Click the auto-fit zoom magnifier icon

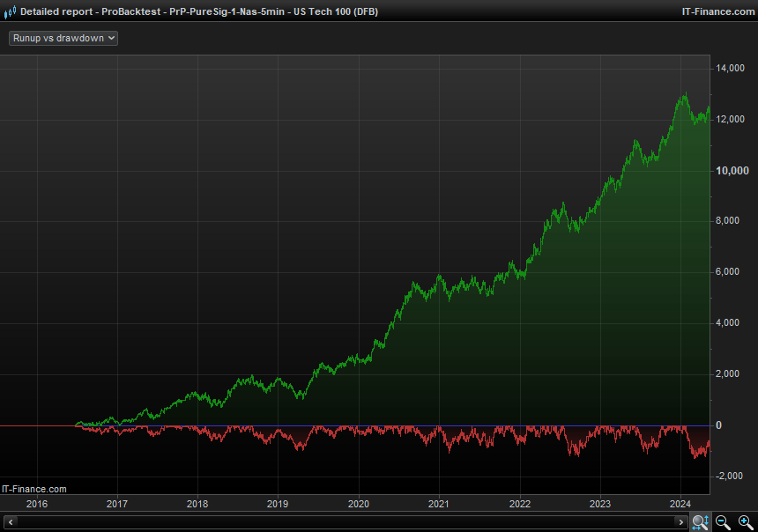[700, 522]
